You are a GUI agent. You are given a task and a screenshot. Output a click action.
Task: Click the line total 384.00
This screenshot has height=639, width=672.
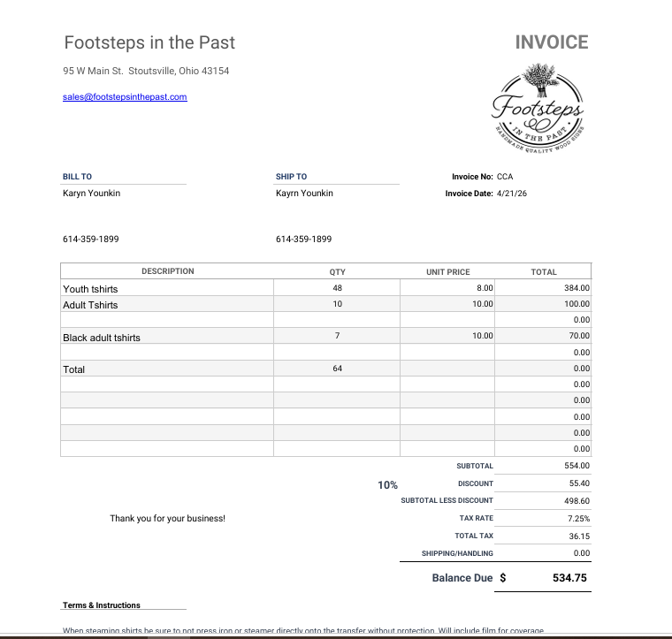pyautogui.click(x=543, y=288)
